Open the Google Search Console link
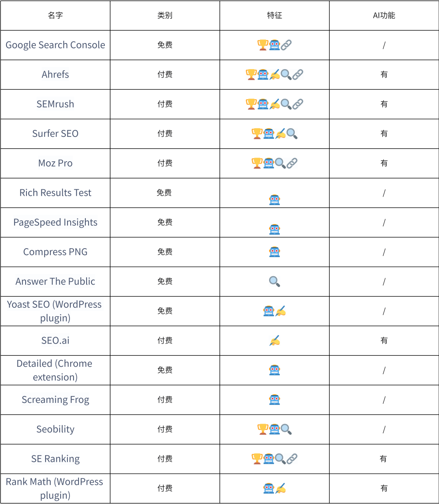Screen dimensions: 439x504 pos(55,45)
